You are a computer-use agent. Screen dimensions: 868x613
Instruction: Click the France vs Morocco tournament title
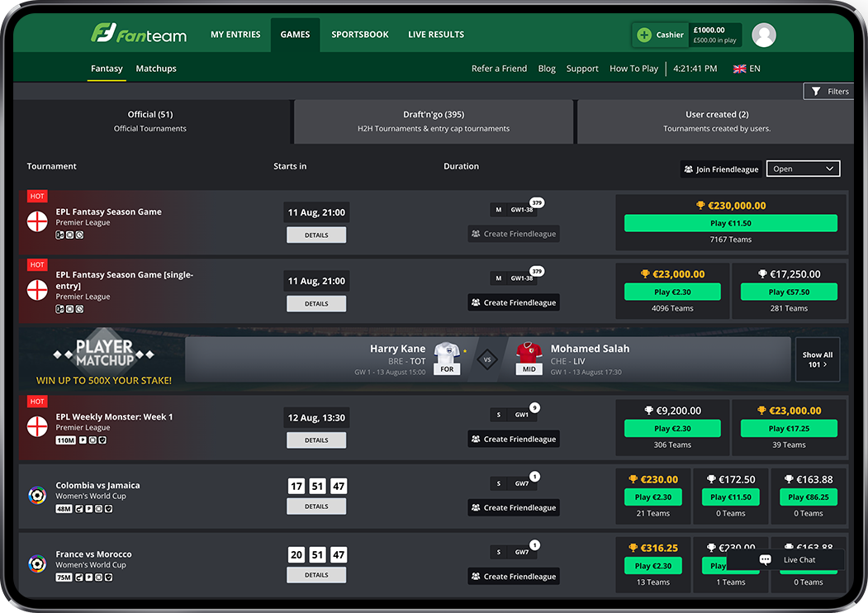[x=94, y=554]
